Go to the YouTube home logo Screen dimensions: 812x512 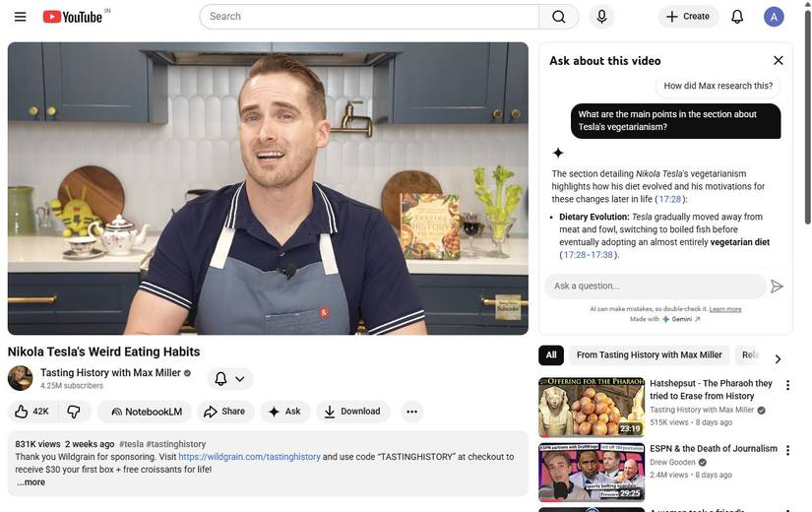73,17
